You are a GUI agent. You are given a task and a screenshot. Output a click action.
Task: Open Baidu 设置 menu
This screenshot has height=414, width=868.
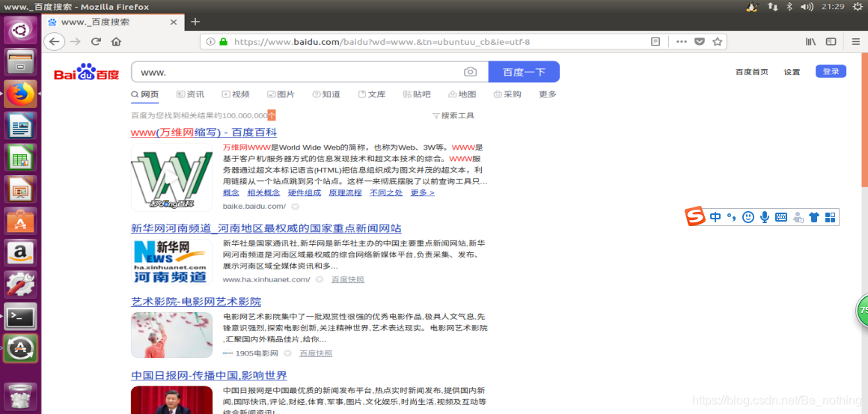[x=792, y=72]
